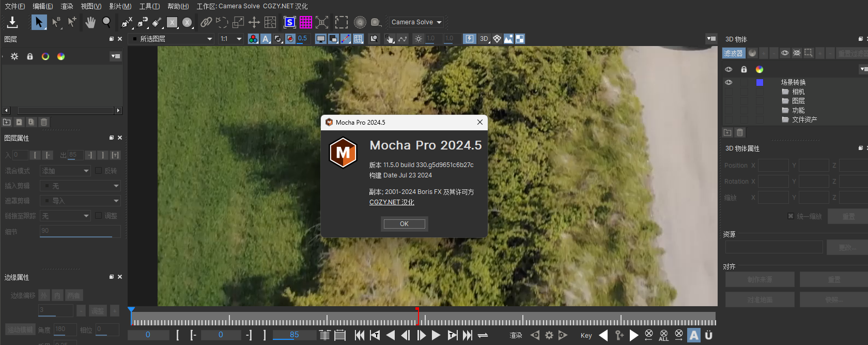This screenshot has width=868, height=345.
Task: Open the 插入剪辑 dropdown
Action: click(x=80, y=186)
